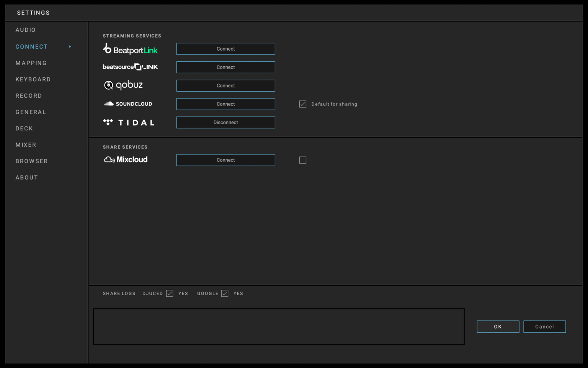
Task: Click the Beatsource LINK logo
Action: click(x=130, y=67)
